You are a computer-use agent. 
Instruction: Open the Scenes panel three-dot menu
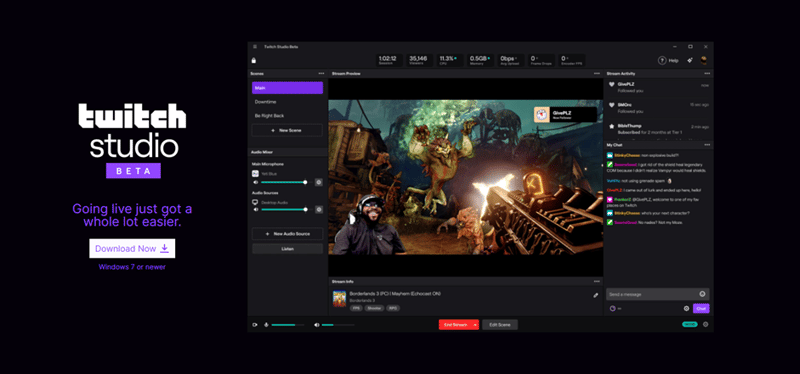321,73
